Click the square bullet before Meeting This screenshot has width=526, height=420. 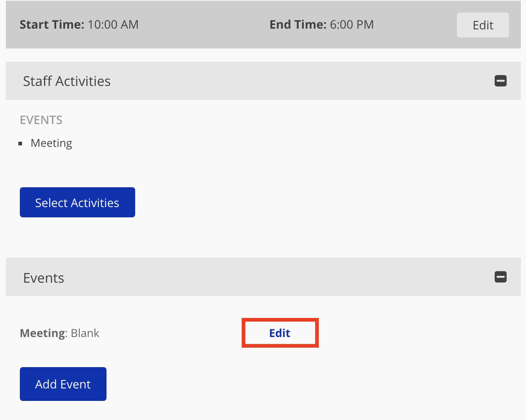pyautogui.click(x=21, y=144)
